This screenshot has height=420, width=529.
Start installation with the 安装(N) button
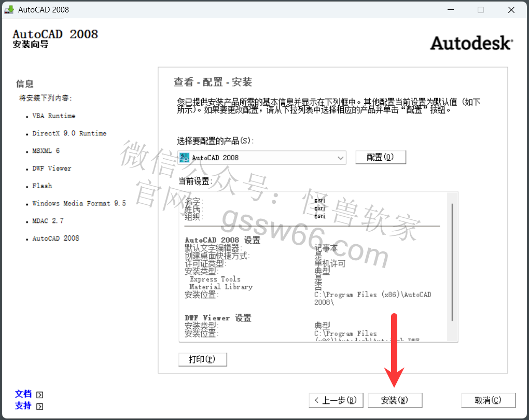click(395, 400)
